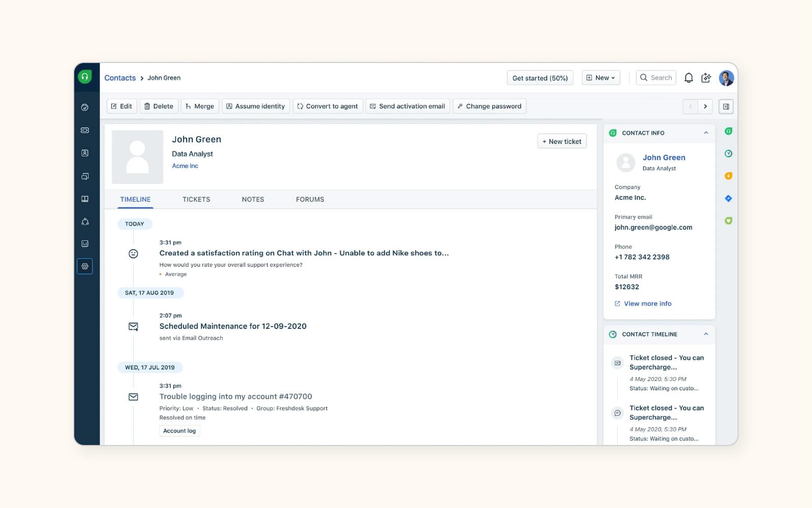
Task: Open the New dropdown menu
Action: [x=601, y=78]
